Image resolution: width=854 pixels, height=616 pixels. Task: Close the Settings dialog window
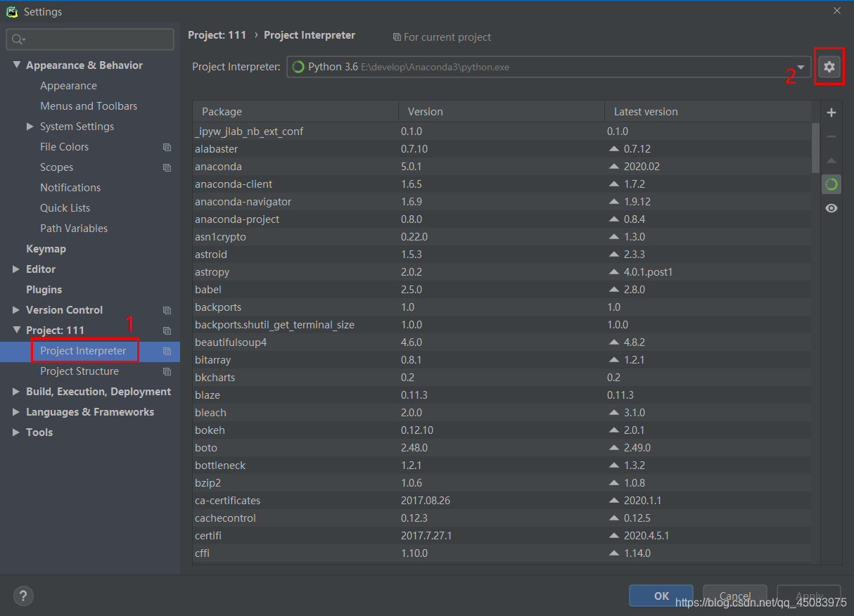tap(837, 11)
